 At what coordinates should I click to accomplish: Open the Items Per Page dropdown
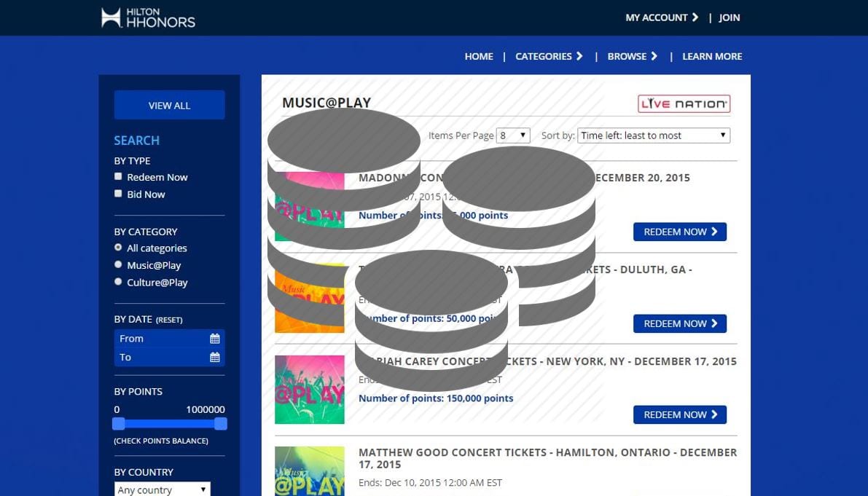513,135
